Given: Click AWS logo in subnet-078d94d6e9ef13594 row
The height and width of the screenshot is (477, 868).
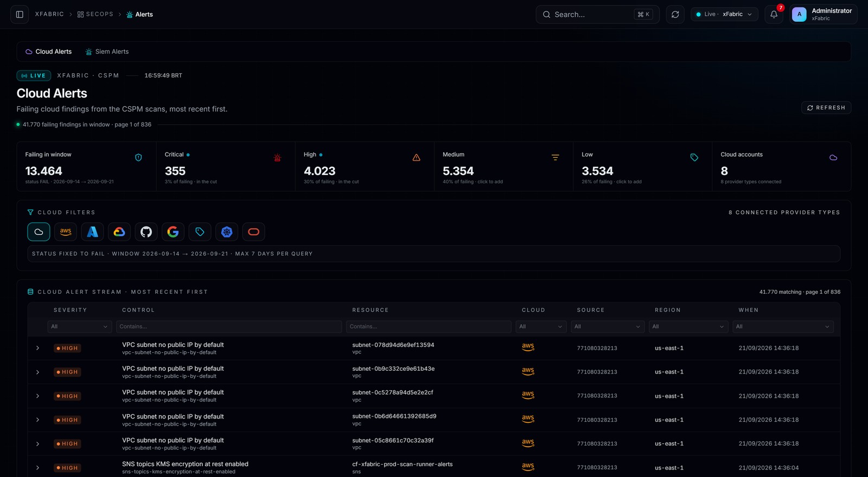Looking at the screenshot, I should [528, 347].
